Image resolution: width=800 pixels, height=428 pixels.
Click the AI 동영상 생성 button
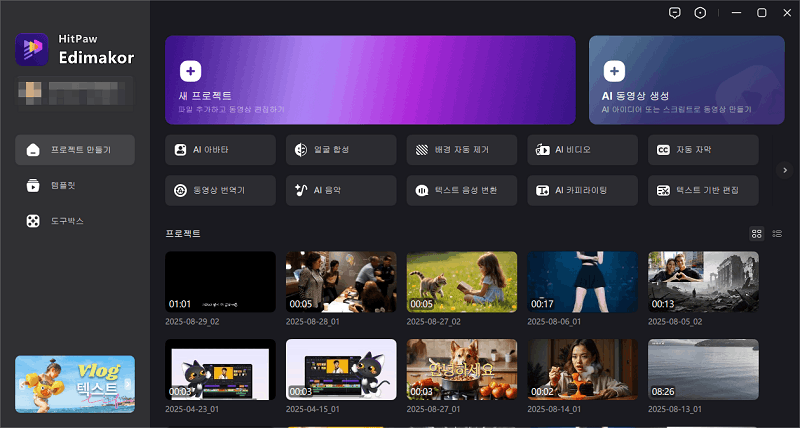pyautogui.click(x=686, y=80)
